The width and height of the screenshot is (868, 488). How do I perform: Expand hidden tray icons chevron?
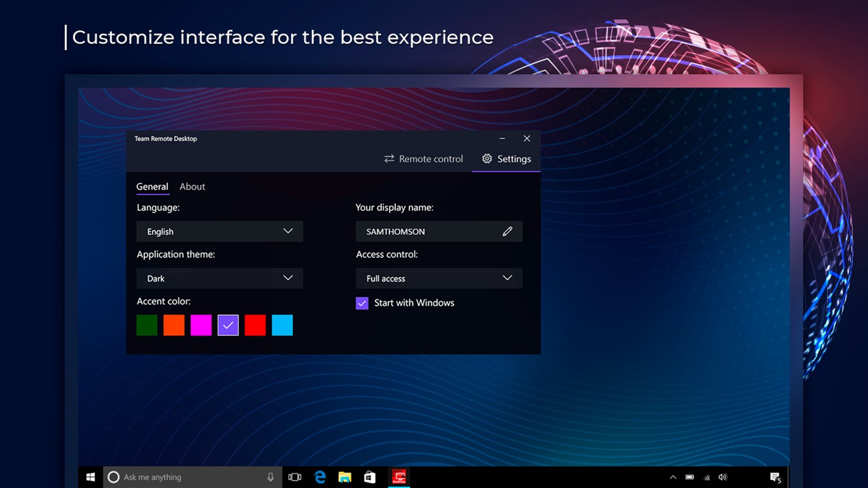coord(673,477)
